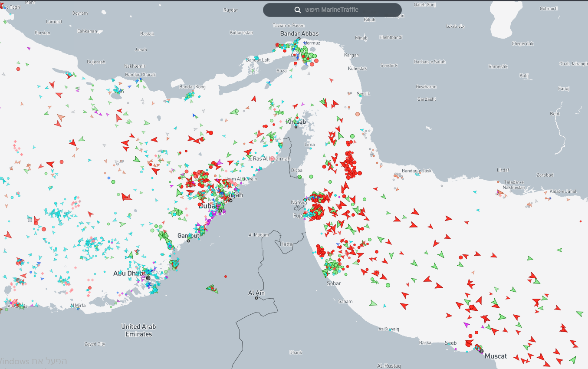This screenshot has width=588, height=369.
Task: Click the Sohar town label
Action: pyautogui.click(x=334, y=283)
